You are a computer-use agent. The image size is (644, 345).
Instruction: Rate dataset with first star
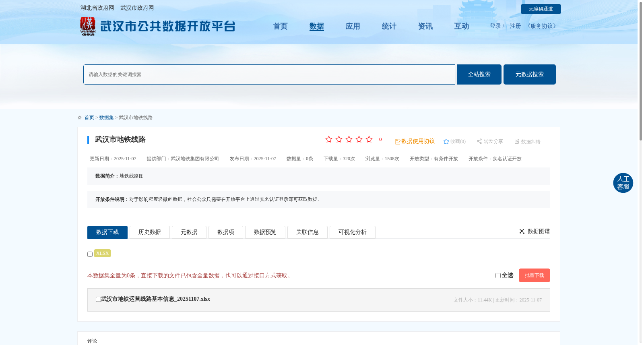[329, 139]
